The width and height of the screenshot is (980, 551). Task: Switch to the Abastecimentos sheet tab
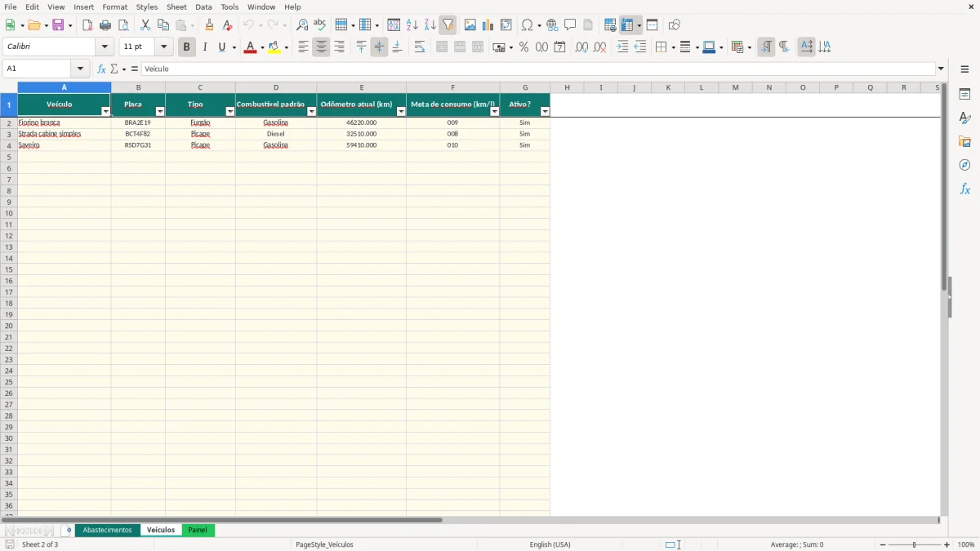point(107,531)
